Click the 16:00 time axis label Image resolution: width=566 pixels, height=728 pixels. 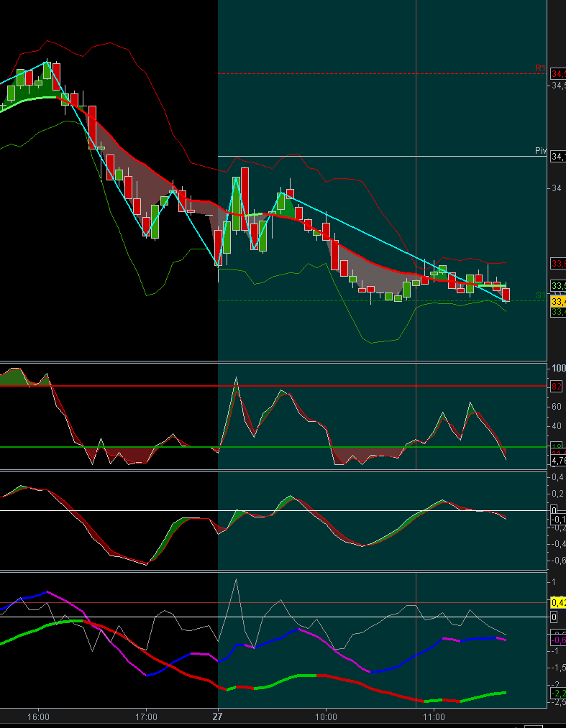pos(38,717)
